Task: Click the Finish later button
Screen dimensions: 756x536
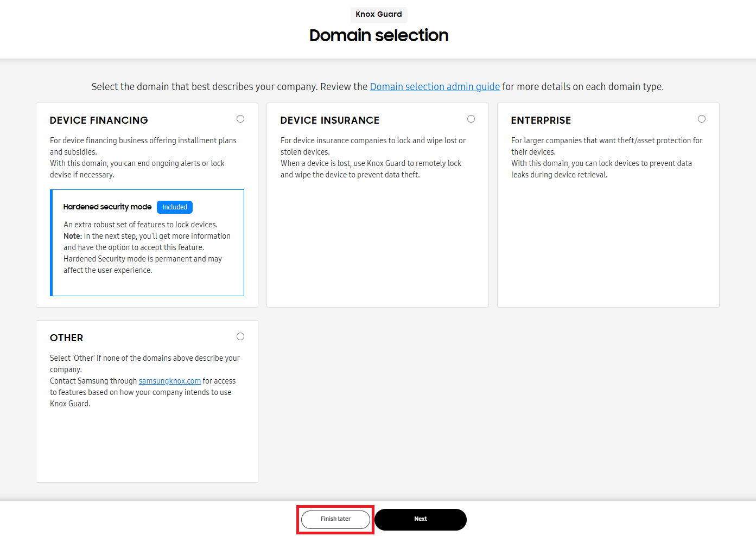Action: coord(335,519)
